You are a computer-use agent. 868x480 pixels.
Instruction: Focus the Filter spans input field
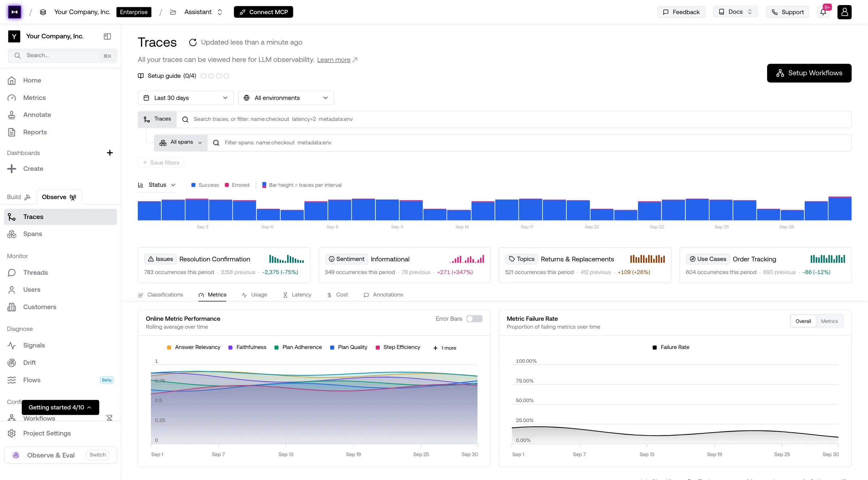pos(529,143)
